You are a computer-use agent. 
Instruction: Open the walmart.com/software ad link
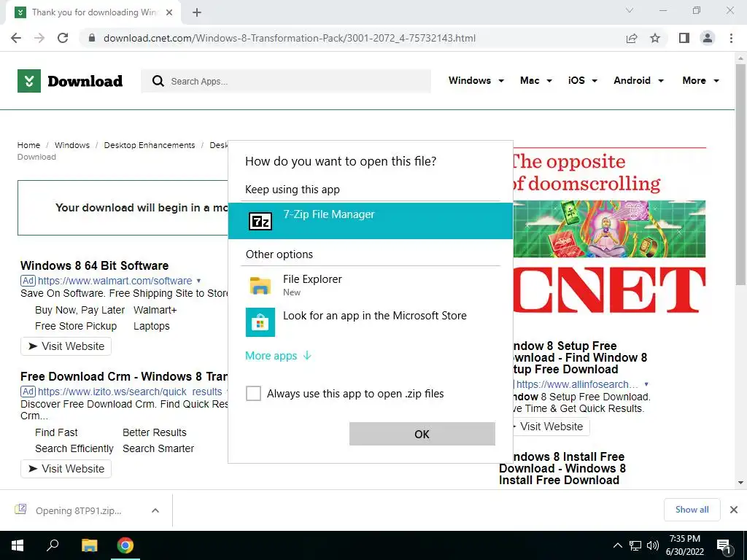coord(115,281)
